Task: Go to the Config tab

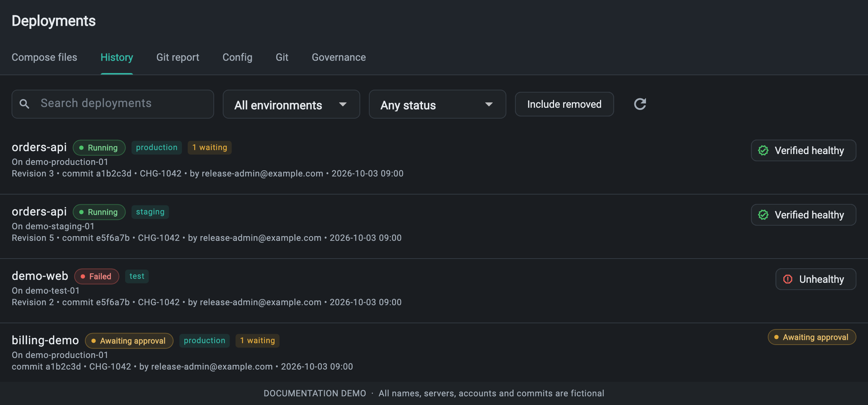Action: coord(237,57)
